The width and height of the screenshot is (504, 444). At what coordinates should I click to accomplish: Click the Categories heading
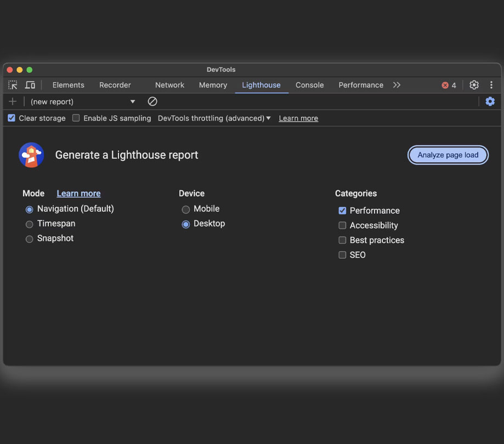(x=356, y=193)
